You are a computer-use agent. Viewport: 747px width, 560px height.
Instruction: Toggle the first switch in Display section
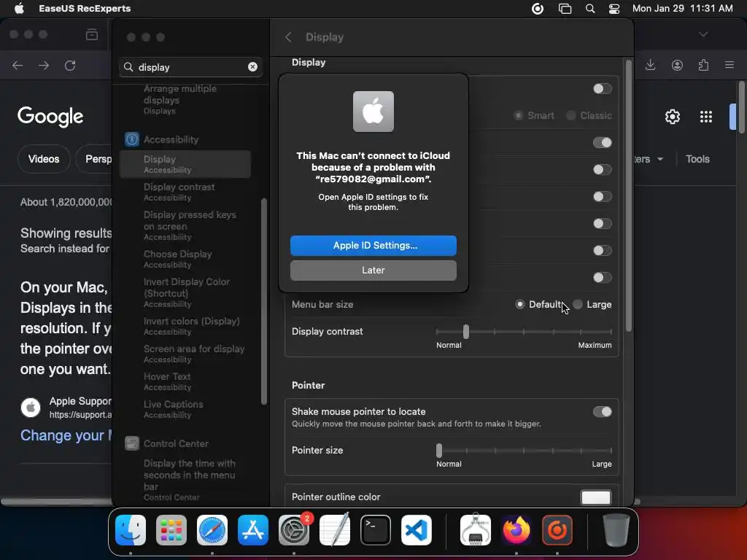pyautogui.click(x=602, y=88)
